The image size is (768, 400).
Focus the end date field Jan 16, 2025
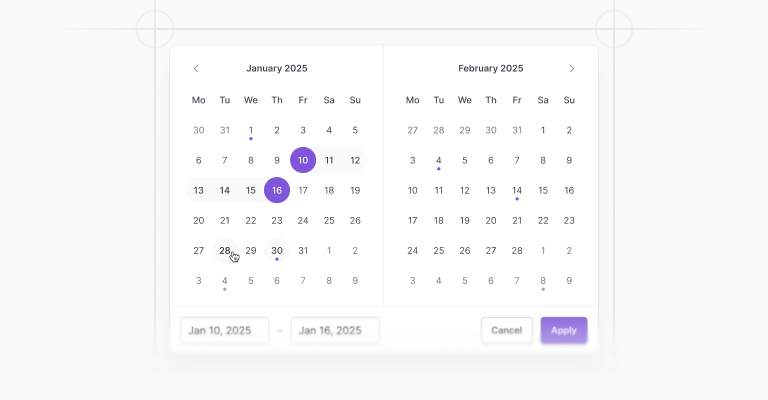[335, 330]
